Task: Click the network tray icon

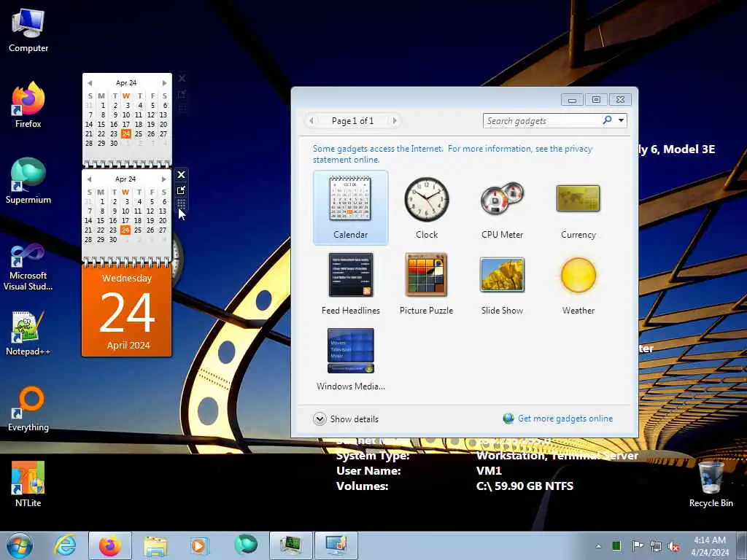Action: tap(656, 546)
